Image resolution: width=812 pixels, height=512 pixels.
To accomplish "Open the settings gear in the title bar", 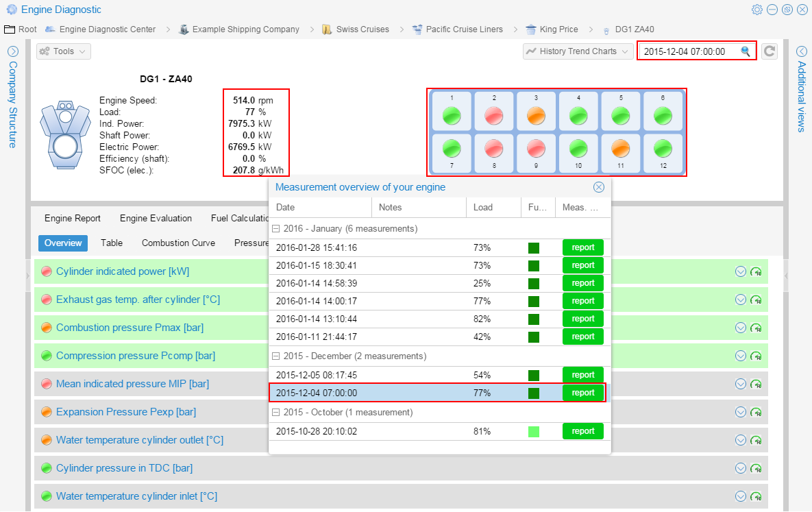I will pyautogui.click(x=757, y=10).
